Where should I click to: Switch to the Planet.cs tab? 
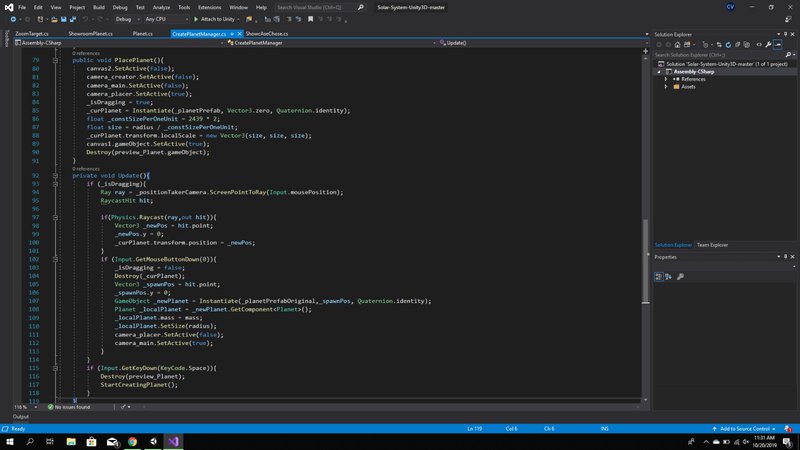tap(143, 33)
